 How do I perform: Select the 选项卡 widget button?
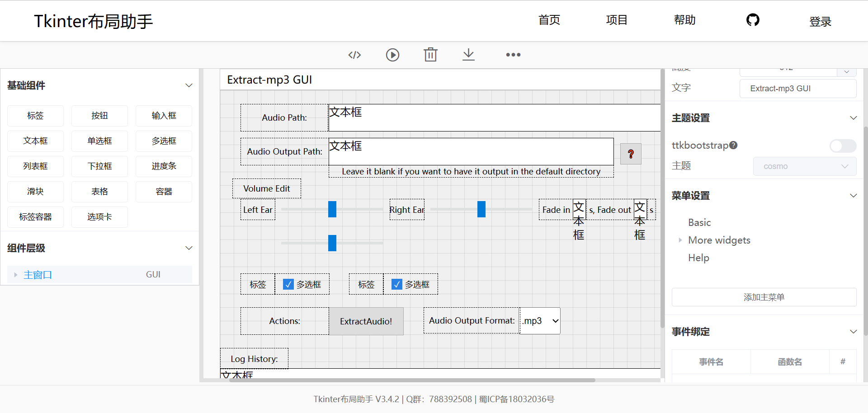99,217
